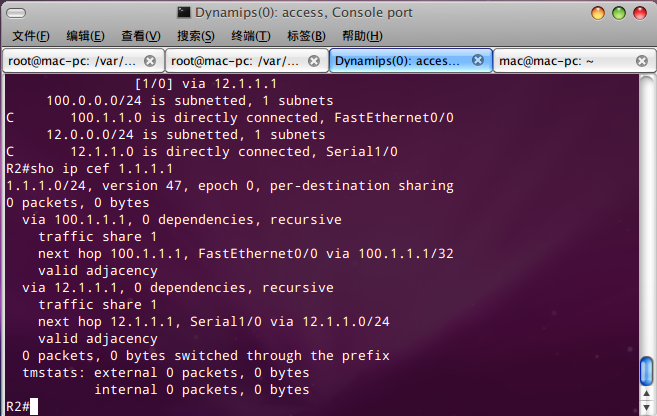Click the scrollbar down arrow
Image resolution: width=657 pixels, height=416 pixels.
(647, 407)
